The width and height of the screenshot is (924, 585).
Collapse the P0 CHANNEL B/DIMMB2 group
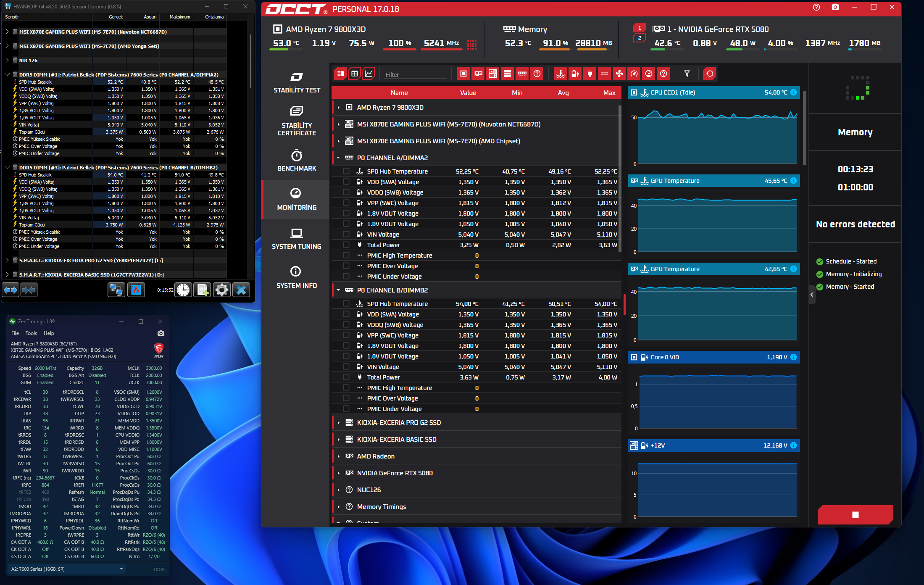coord(338,290)
